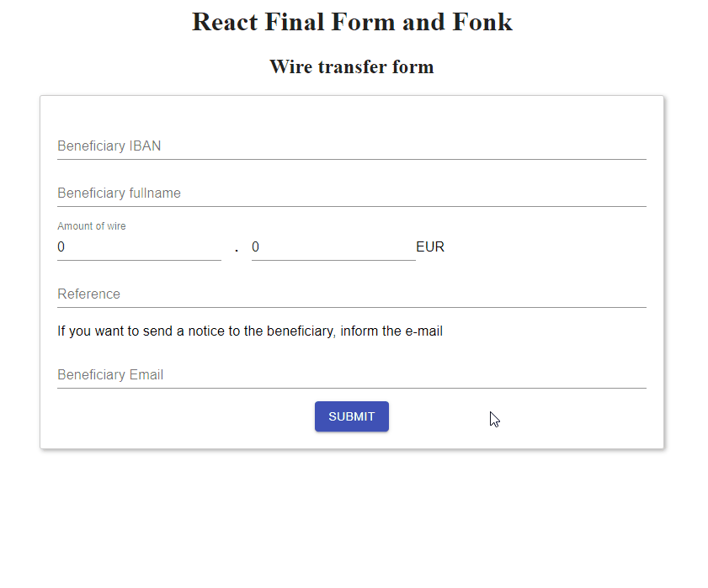The height and width of the screenshot is (588, 708).
Task: Click the Beneficiary Email input field
Action: (x=351, y=375)
